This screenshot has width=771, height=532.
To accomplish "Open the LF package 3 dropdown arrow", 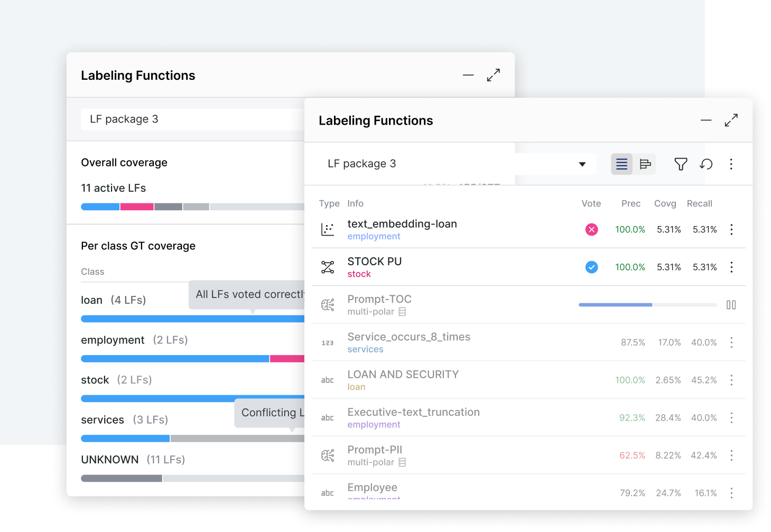I will 582,164.
